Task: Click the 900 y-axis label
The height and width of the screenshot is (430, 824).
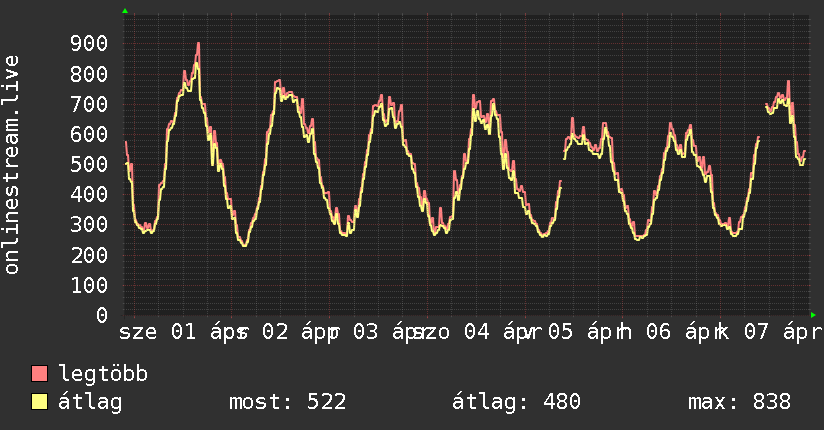Action: (x=89, y=43)
